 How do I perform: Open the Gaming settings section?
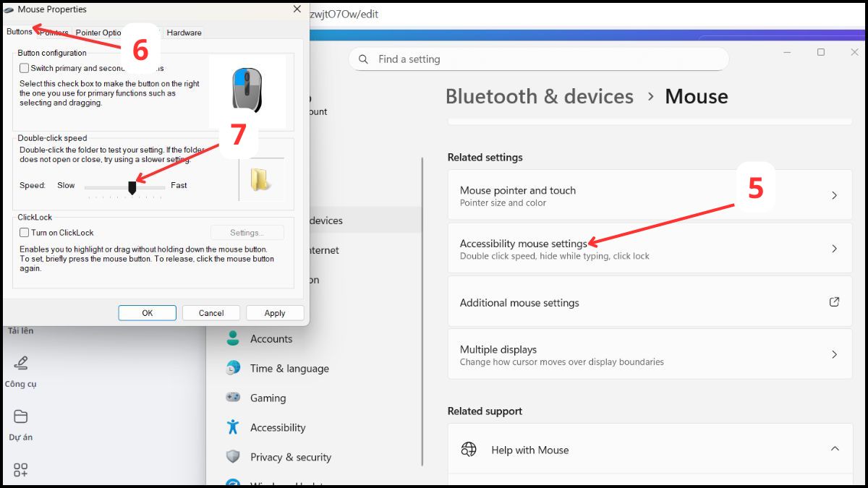[268, 398]
